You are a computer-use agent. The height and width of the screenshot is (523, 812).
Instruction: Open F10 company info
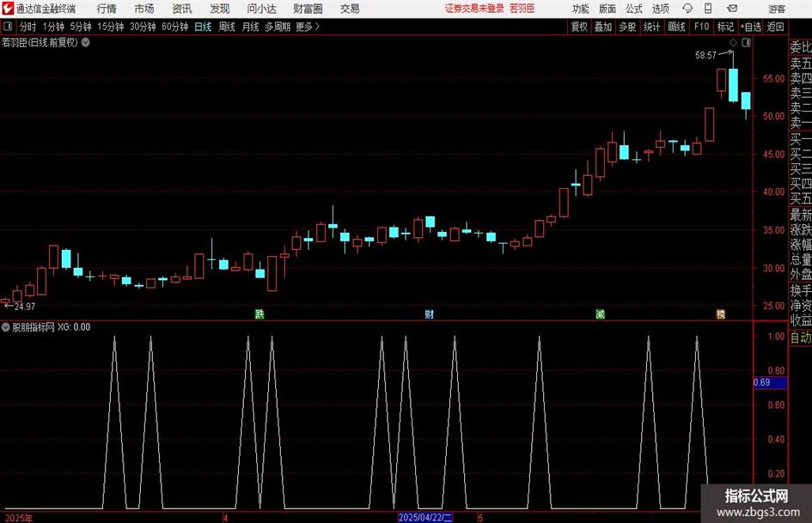pyautogui.click(x=701, y=27)
